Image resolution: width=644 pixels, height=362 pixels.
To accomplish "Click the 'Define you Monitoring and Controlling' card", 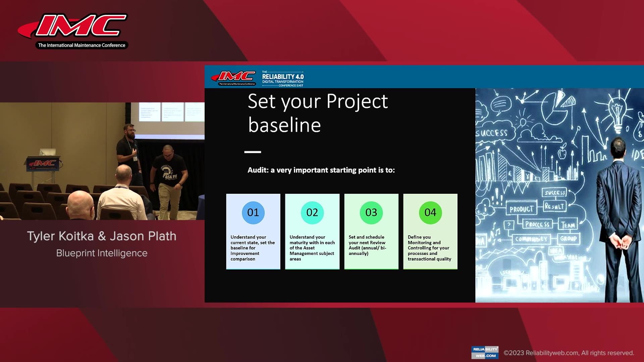I will (x=430, y=231).
